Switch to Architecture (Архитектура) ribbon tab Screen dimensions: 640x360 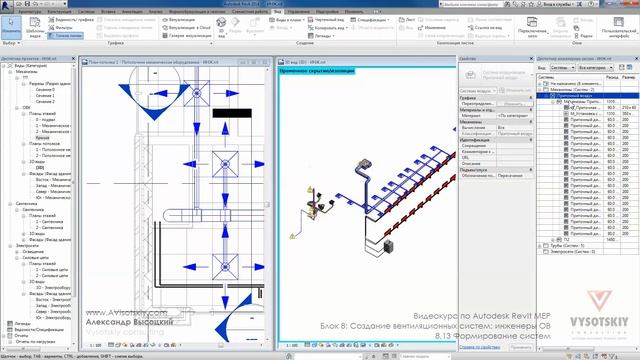click(x=30, y=12)
